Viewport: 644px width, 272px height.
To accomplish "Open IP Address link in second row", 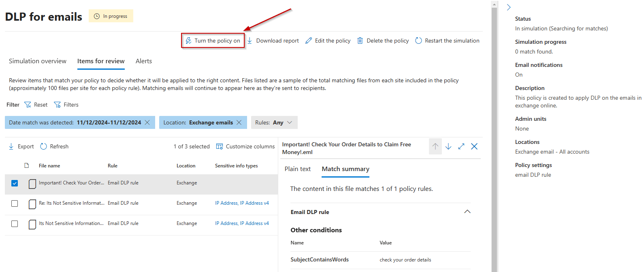I will tap(226, 203).
